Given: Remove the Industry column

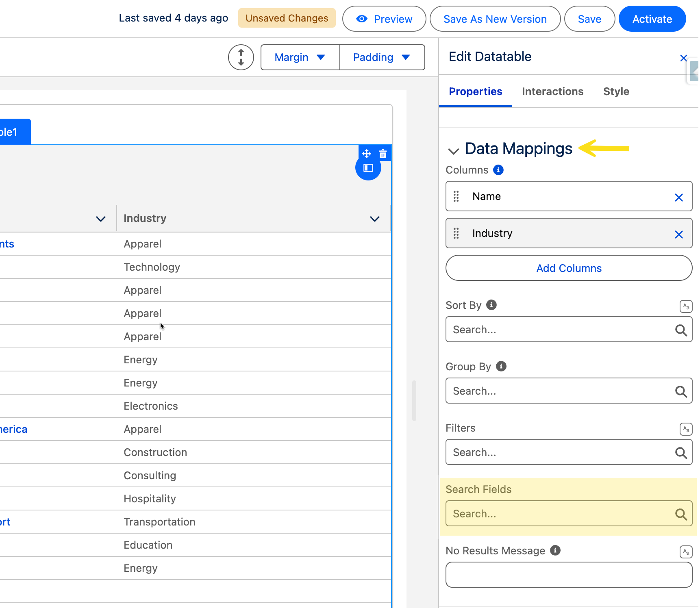Looking at the screenshot, I should 678,235.
